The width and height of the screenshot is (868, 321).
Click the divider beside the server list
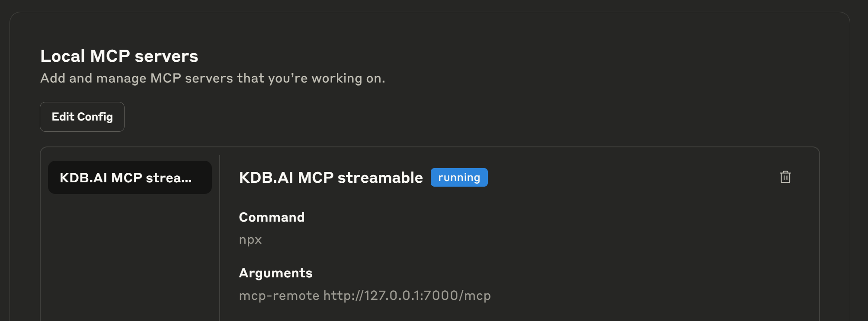tap(220, 238)
